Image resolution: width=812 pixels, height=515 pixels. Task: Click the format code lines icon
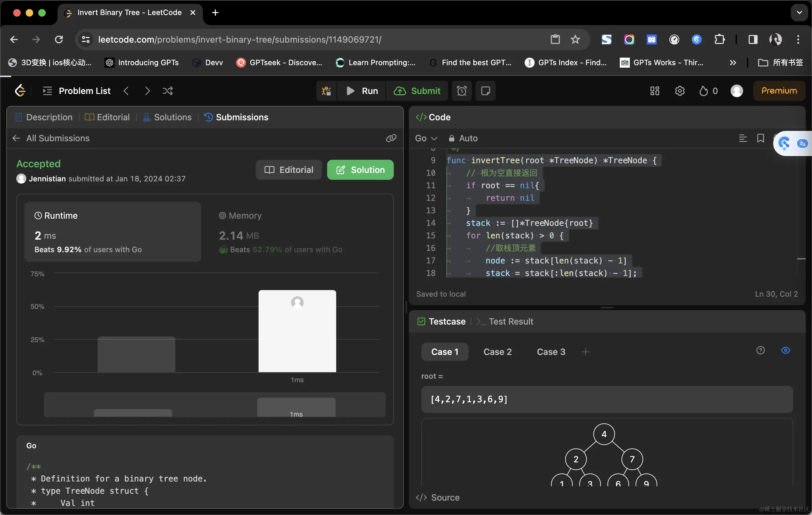tap(743, 138)
